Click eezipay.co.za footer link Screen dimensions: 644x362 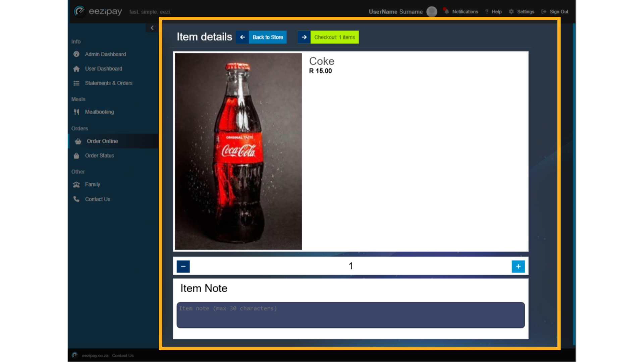click(95, 356)
